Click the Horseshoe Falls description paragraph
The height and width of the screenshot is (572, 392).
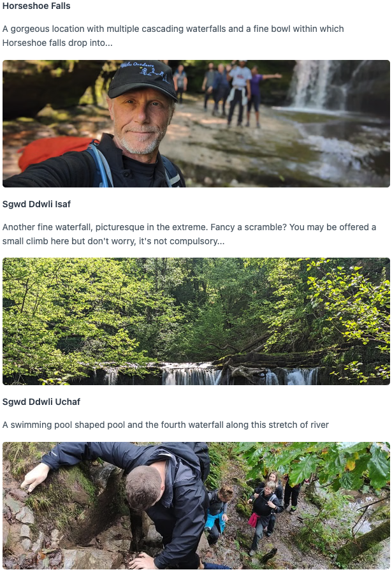click(173, 36)
